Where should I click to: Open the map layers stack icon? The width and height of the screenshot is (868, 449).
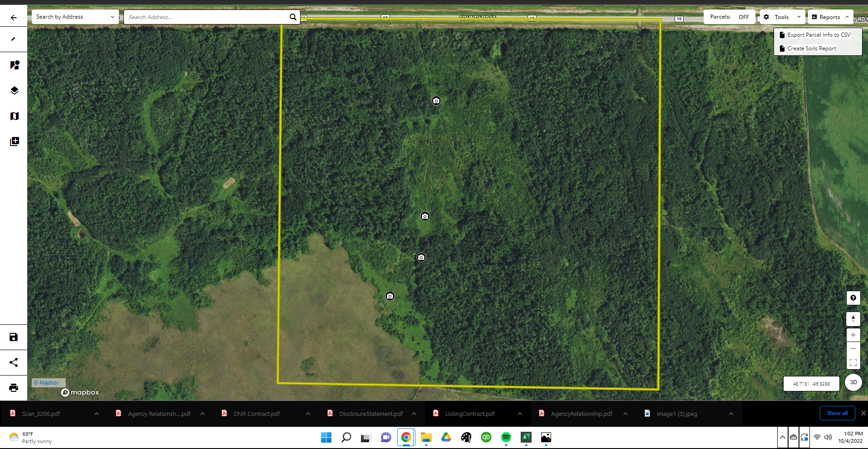14,91
